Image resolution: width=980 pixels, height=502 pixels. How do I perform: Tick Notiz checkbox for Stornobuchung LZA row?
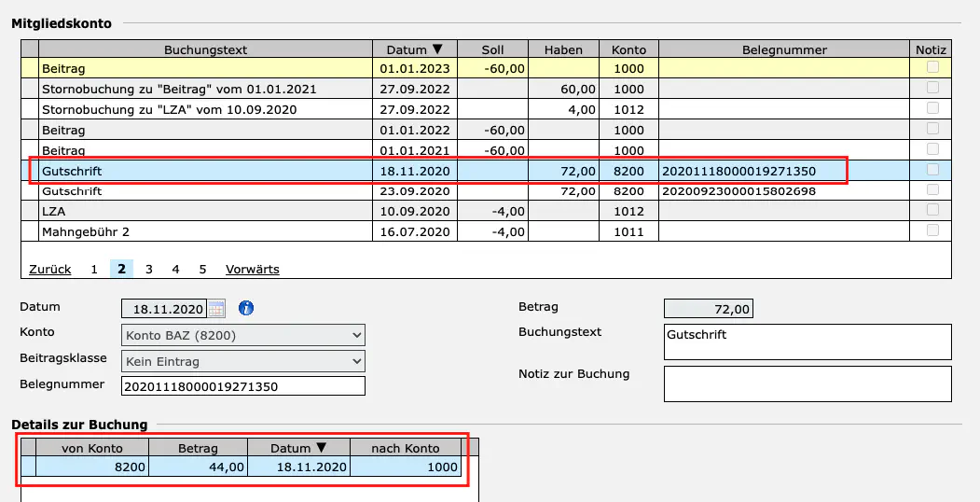click(x=932, y=108)
